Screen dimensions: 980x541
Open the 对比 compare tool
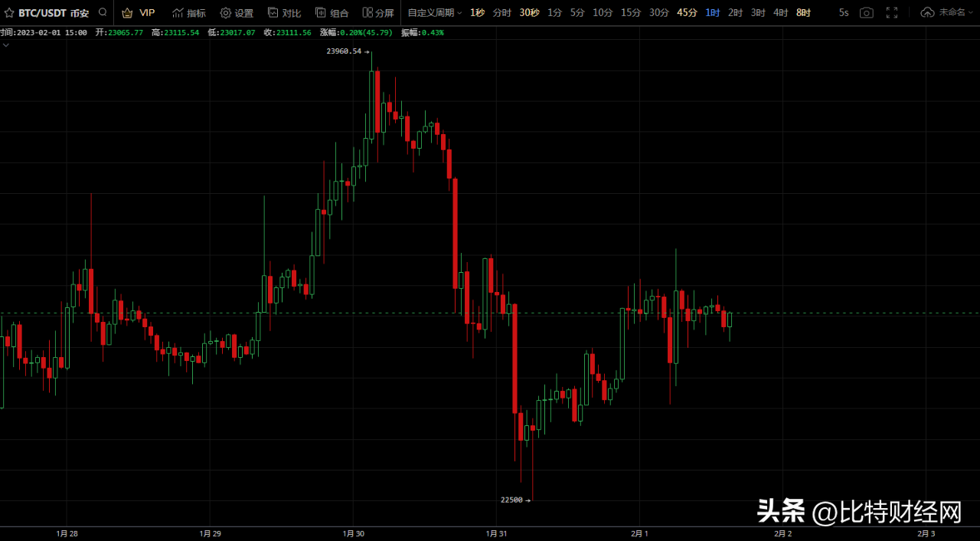pos(284,13)
